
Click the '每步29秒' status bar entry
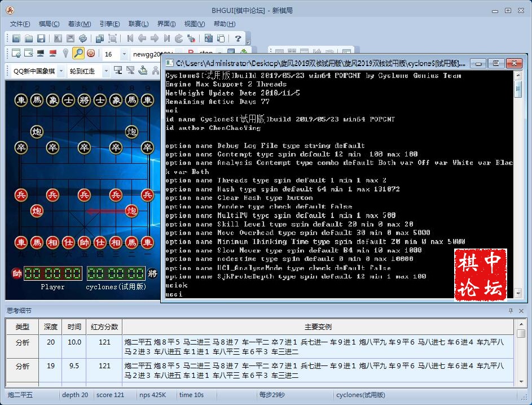pyautogui.click(x=272, y=395)
